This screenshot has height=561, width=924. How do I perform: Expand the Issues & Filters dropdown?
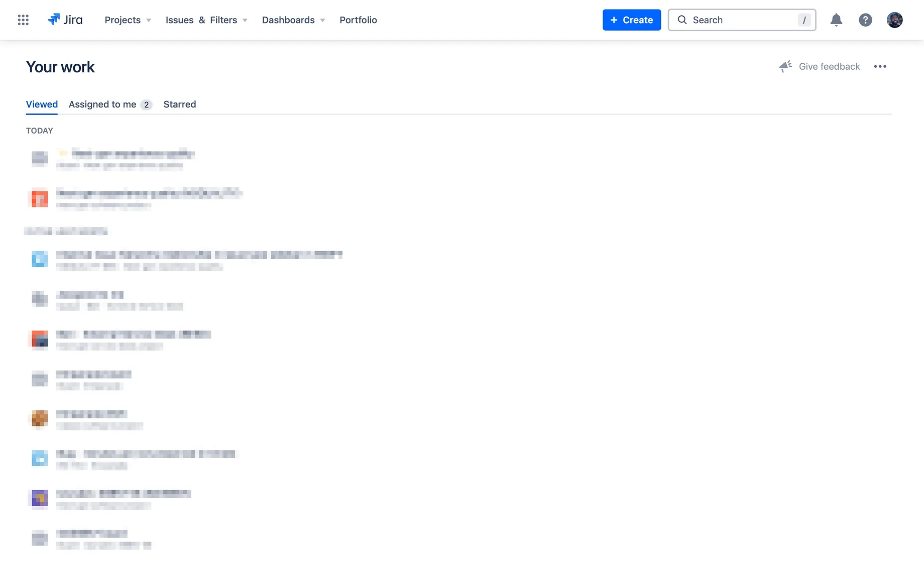click(x=207, y=20)
